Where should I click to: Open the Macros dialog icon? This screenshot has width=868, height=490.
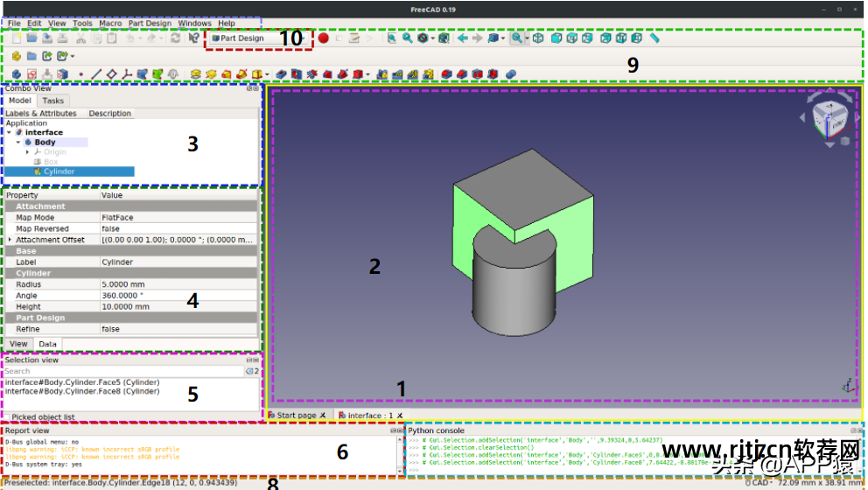(354, 38)
